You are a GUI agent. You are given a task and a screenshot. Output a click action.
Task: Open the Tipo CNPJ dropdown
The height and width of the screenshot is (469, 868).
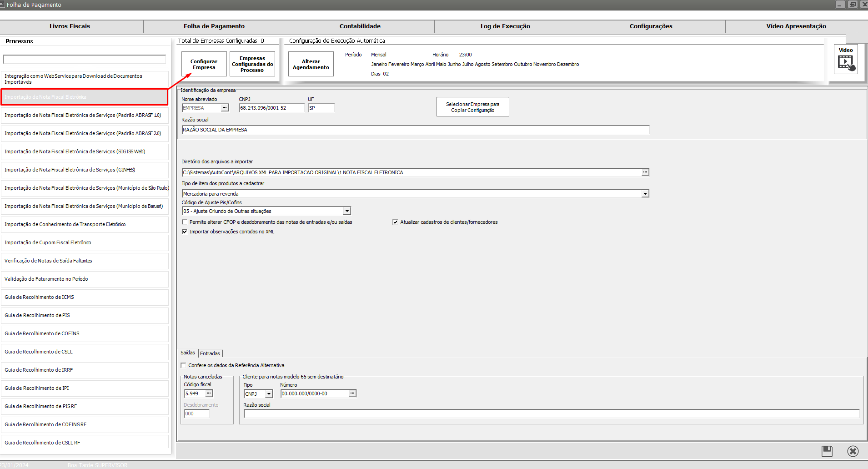tap(269, 394)
